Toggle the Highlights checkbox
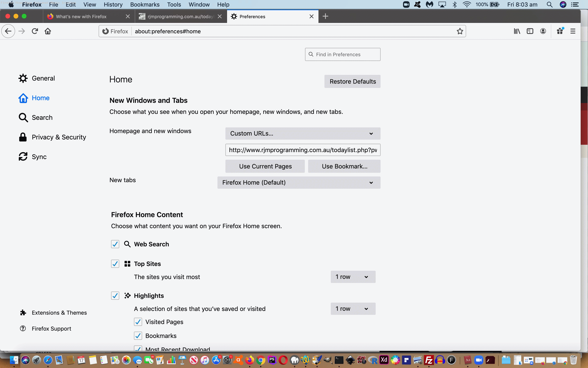The height and width of the screenshot is (368, 588). click(115, 296)
